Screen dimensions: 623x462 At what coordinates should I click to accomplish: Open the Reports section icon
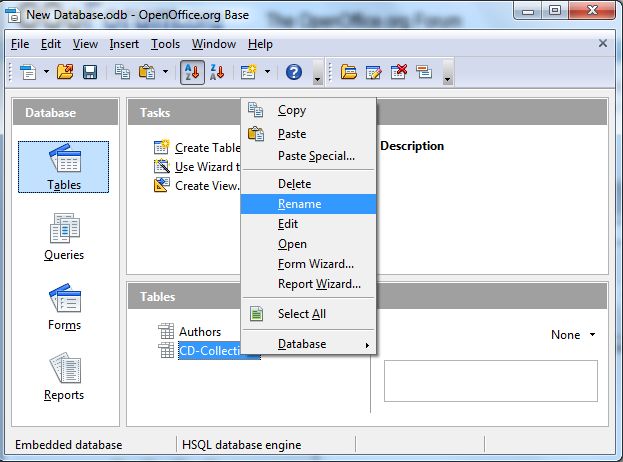click(x=64, y=376)
